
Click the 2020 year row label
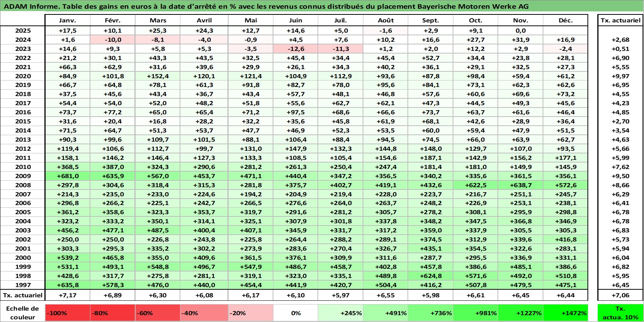coord(23,76)
